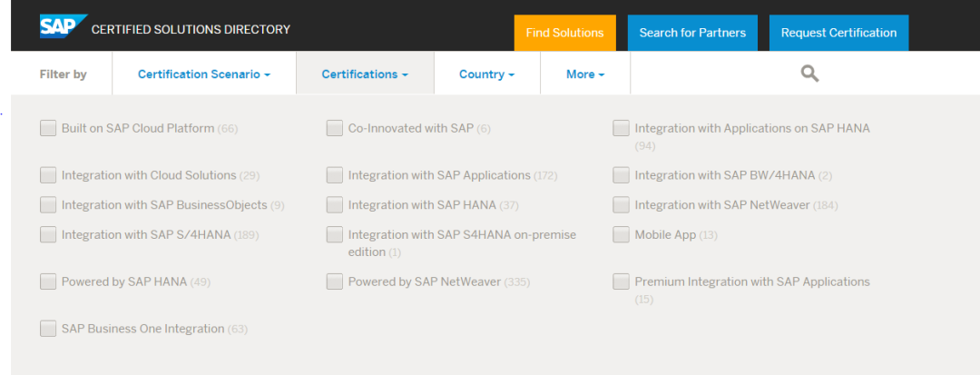Open Request Certification tab

click(838, 33)
